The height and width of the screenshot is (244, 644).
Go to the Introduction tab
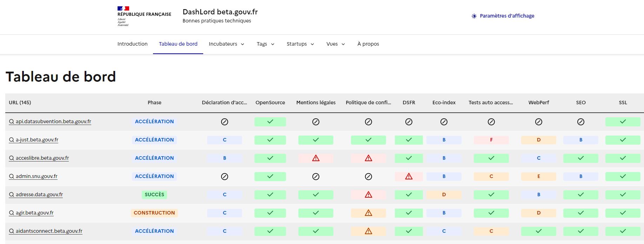132,44
